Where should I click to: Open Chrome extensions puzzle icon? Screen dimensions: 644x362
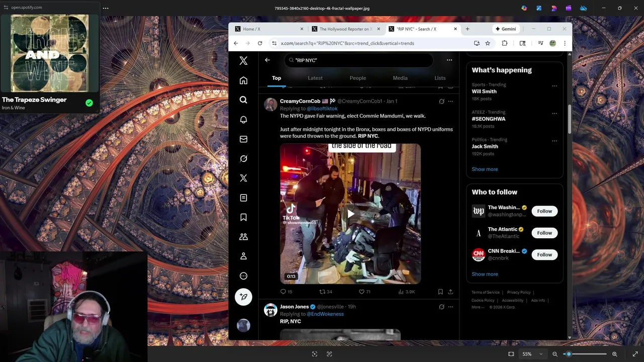coord(505,43)
